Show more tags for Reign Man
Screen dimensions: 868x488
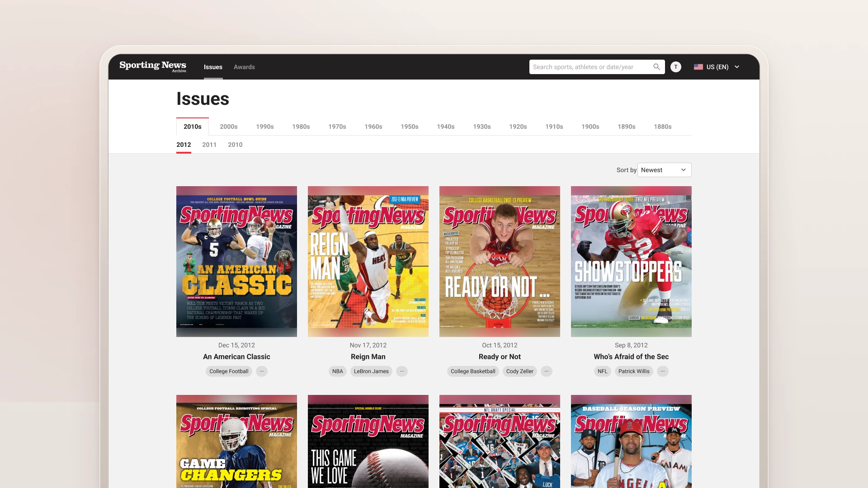402,371
